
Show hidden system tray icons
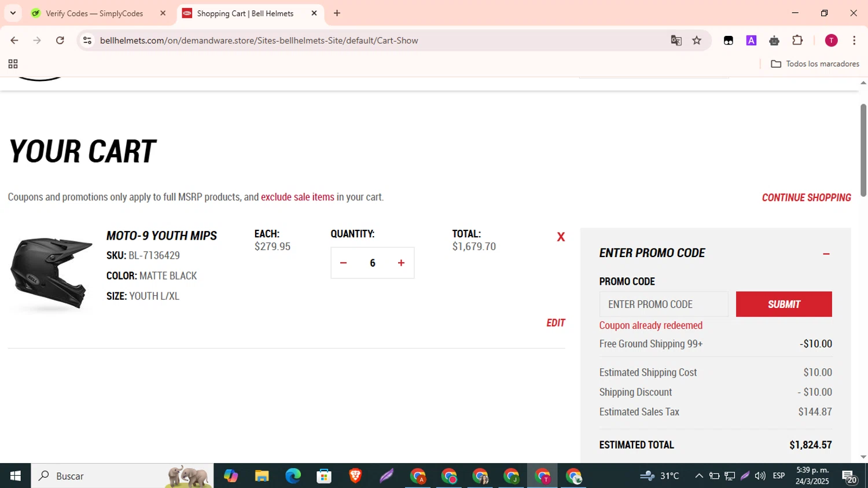[x=699, y=476]
